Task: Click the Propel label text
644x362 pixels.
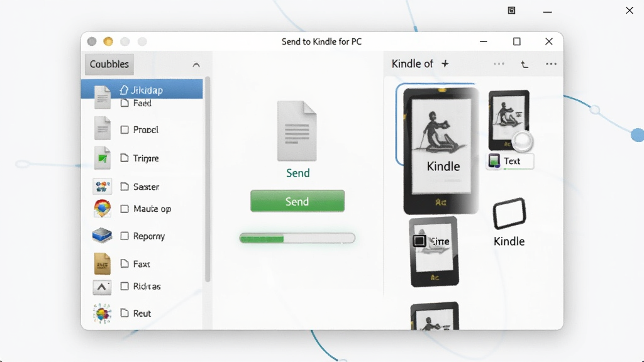Action: [x=146, y=129]
